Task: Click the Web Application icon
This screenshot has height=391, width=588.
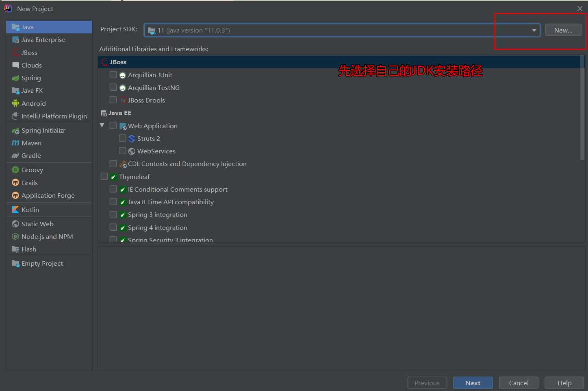Action: click(123, 126)
